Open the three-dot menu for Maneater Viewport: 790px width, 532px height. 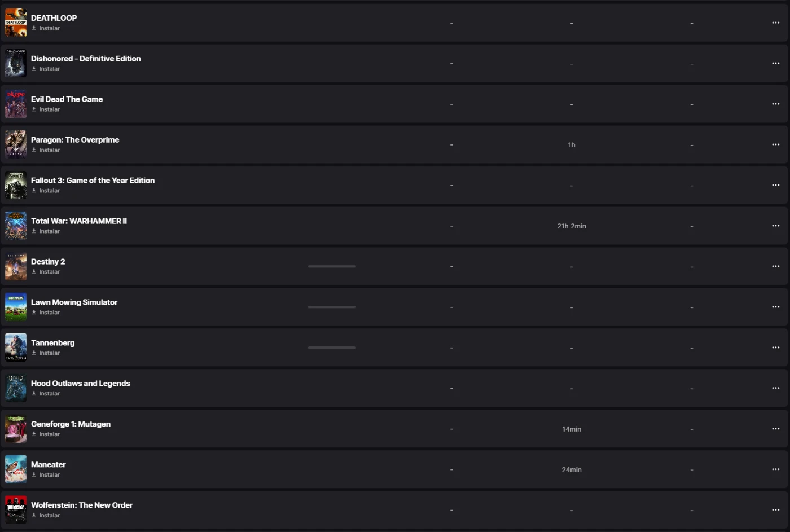tap(775, 470)
